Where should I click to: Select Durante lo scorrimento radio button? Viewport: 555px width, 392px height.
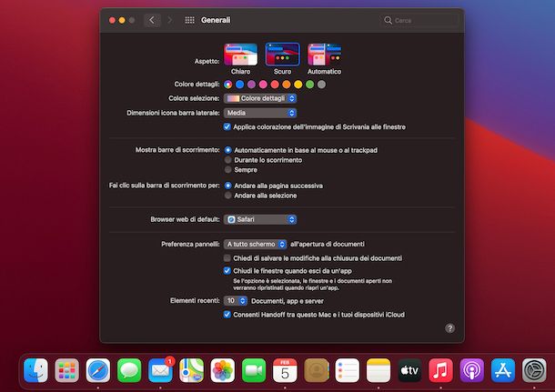coord(228,160)
